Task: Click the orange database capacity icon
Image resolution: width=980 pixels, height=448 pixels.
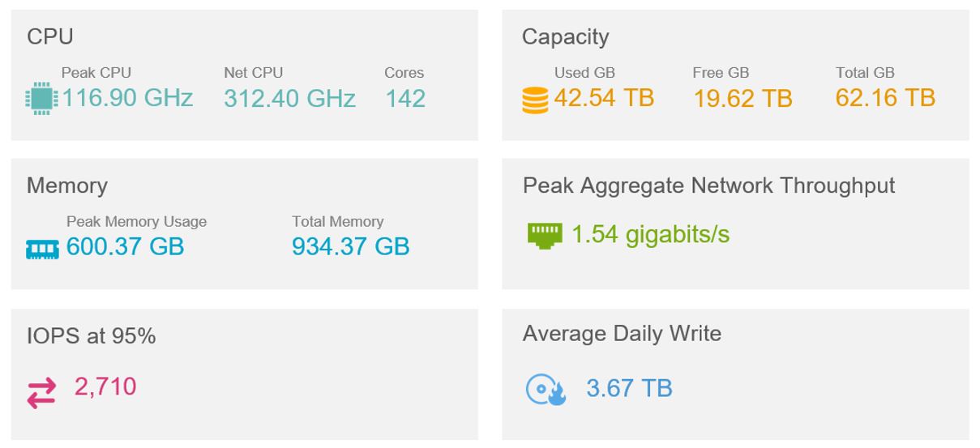Action: (x=535, y=101)
